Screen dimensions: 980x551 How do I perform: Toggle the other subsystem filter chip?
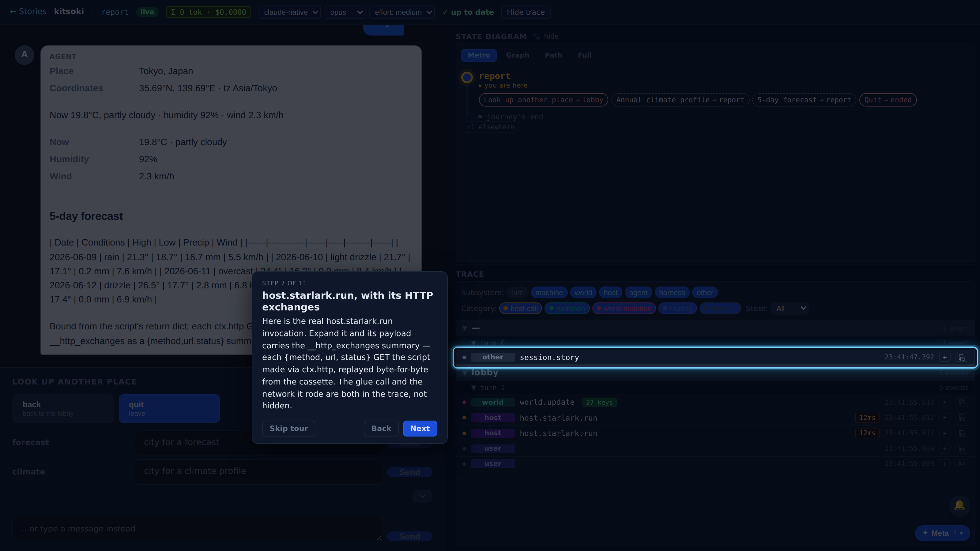pyautogui.click(x=705, y=292)
